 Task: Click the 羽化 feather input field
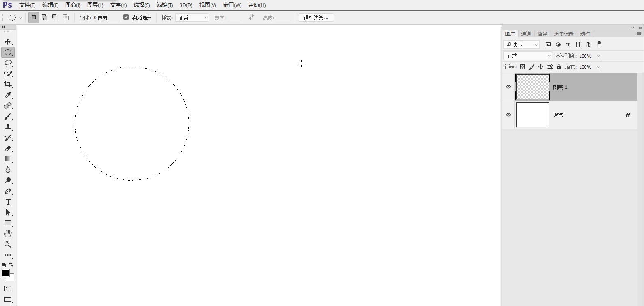click(107, 18)
